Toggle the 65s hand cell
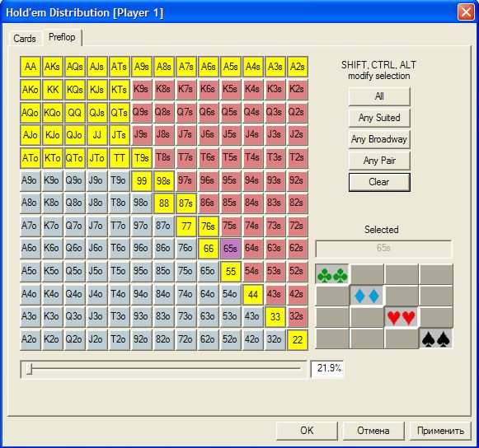The image size is (479, 448). 230,249
